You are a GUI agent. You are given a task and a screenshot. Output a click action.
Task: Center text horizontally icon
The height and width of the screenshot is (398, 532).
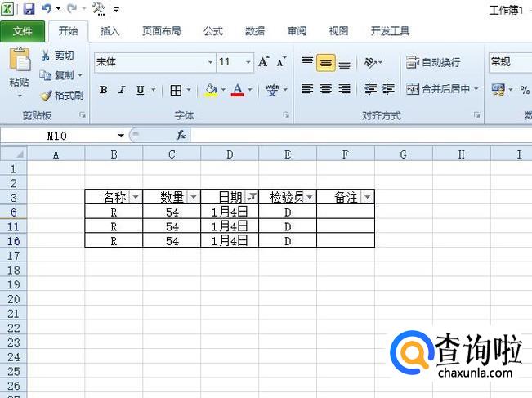tap(326, 89)
